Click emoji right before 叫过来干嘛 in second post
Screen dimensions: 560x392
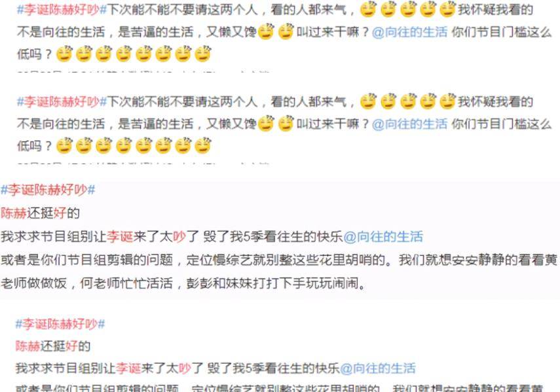click(x=286, y=124)
